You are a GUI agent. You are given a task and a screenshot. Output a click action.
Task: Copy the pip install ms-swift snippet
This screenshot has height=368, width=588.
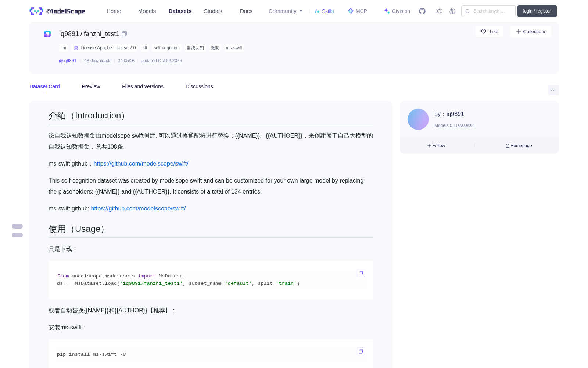361,351
